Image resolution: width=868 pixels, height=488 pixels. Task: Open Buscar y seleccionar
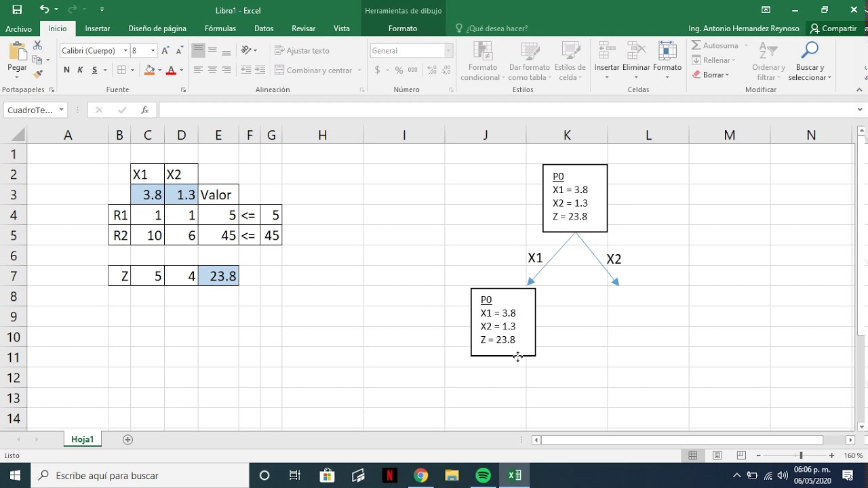click(810, 61)
